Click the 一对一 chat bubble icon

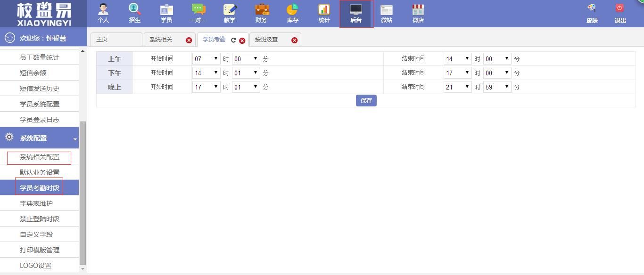(x=198, y=10)
